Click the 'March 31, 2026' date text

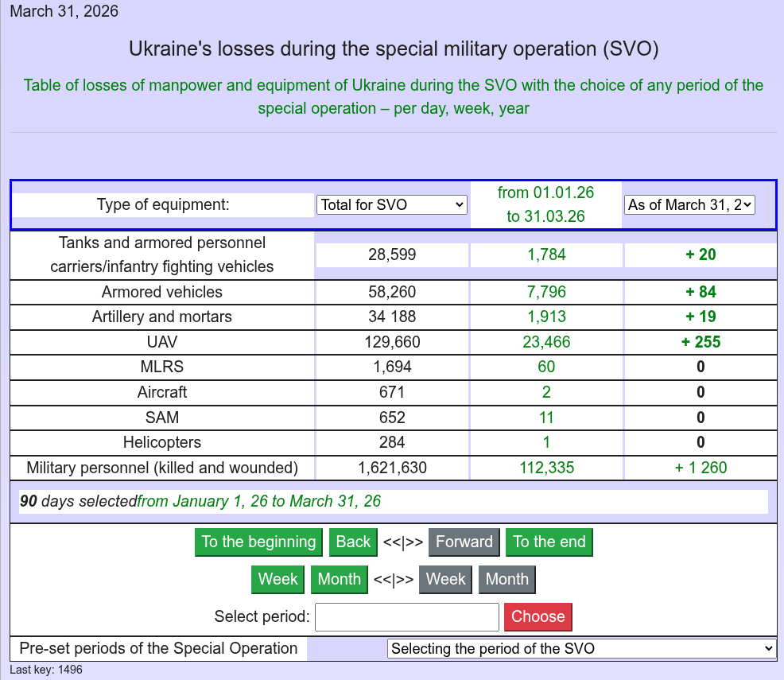click(64, 11)
